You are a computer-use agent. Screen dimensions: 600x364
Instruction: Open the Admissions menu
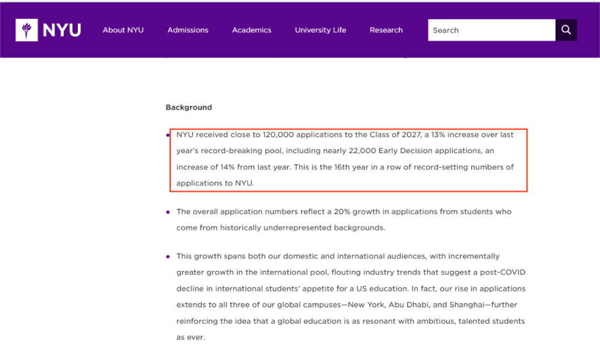coord(188,30)
